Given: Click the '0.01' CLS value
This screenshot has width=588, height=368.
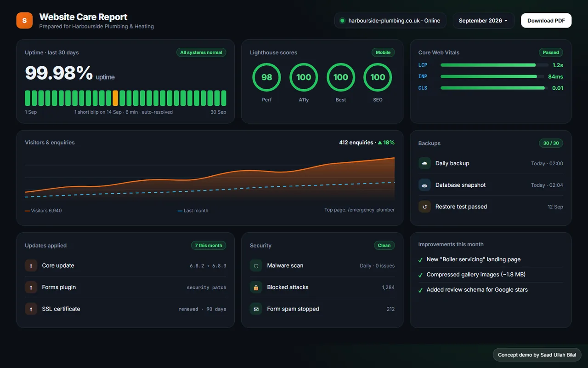Looking at the screenshot, I should pyautogui.click(x=557, y=88).
